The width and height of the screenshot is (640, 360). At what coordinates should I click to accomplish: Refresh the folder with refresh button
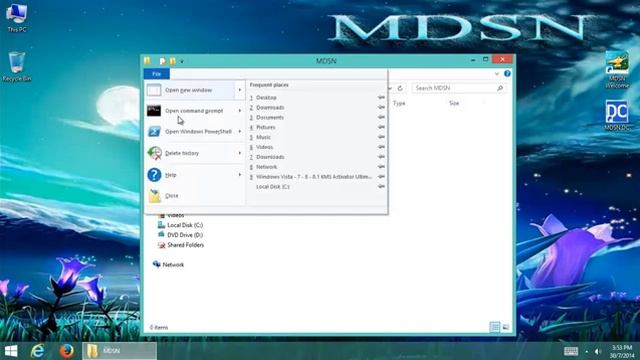400,88
